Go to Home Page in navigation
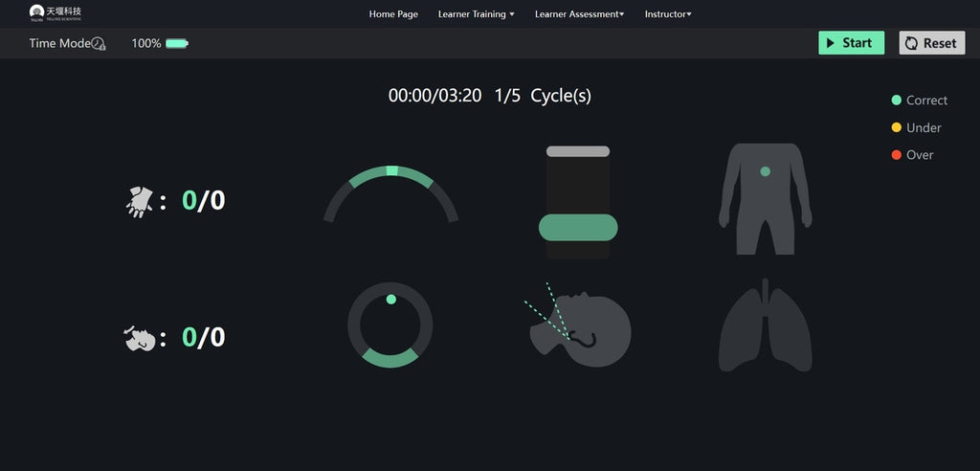Viewport: 980px width, 471px height. pyautogui.click(x=393, y=14)
